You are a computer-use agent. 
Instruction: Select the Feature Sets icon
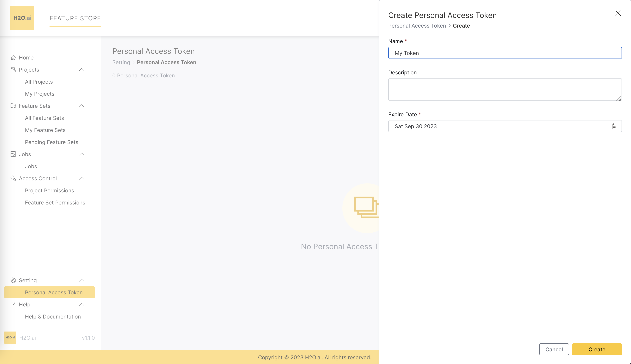[x=13, y=106]
